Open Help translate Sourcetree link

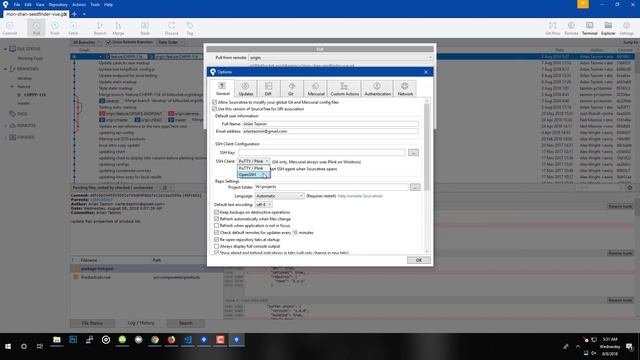[x=360, y=196]
